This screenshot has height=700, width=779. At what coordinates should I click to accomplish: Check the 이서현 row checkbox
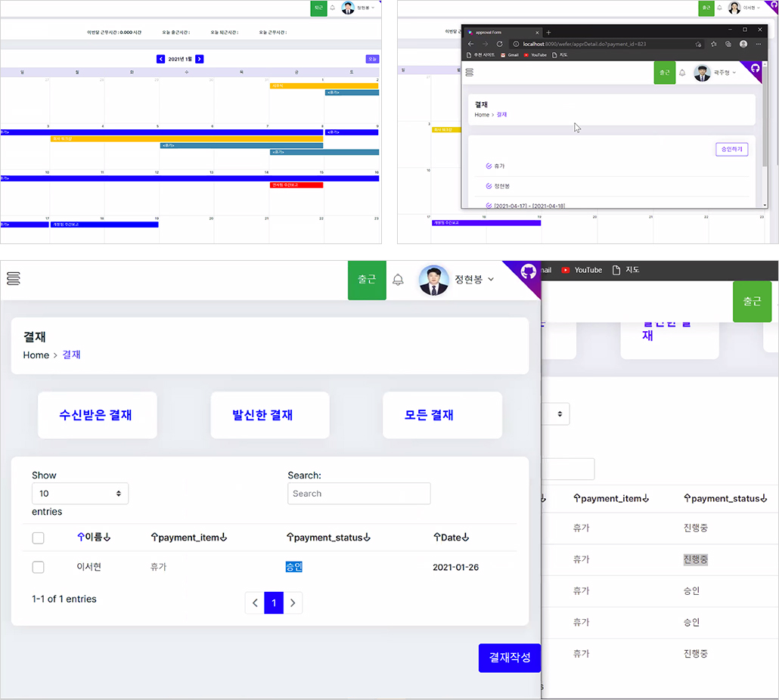[39, 567]
